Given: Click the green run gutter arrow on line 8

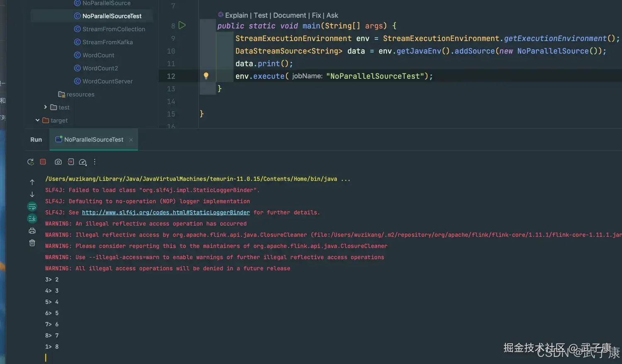Looking at the screenshot, I should pos(182,25).
